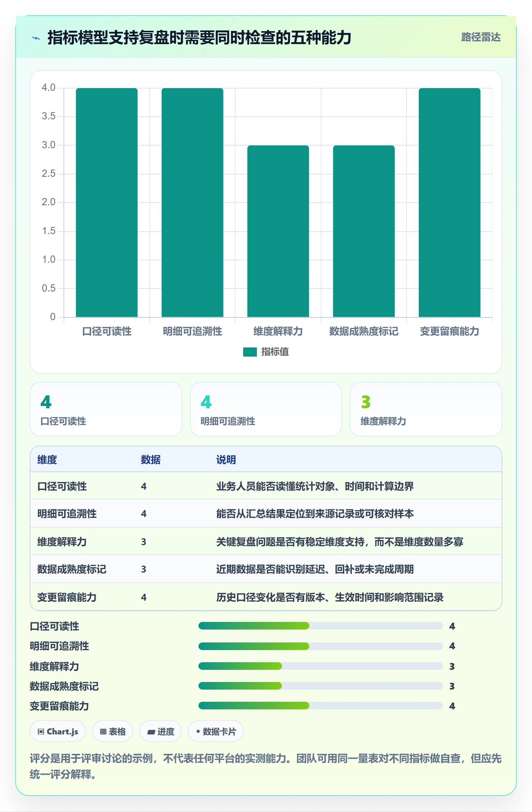532x812 pixels.
Task: Click the 说明 table column header
Action: coord(226,460)
